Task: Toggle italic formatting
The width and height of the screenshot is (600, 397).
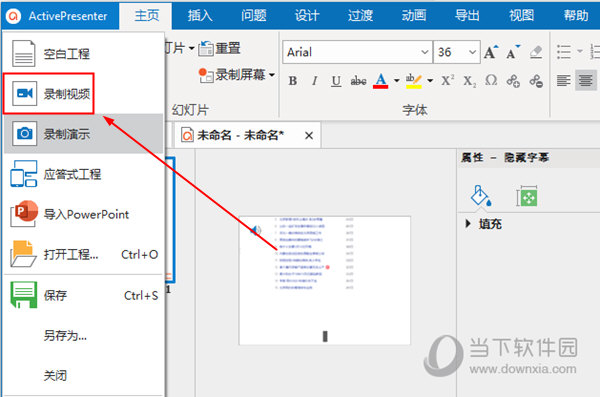Action: tap(315, 81)
